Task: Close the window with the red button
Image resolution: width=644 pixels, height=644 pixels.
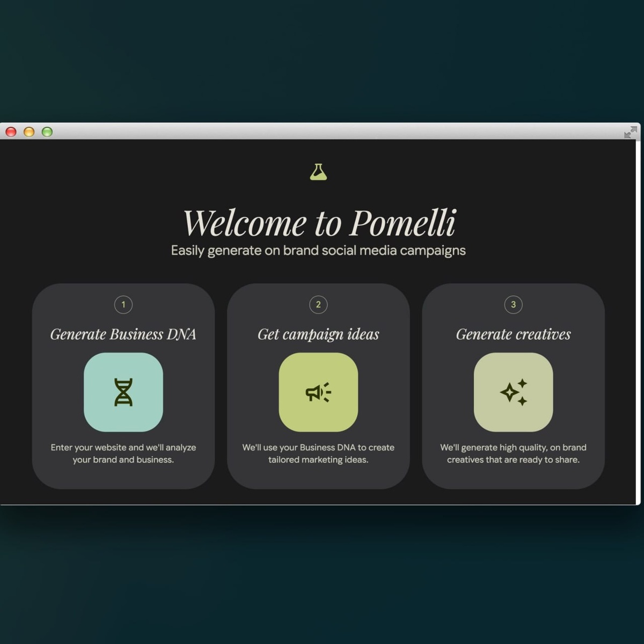Action: click(x=11, y=131)
